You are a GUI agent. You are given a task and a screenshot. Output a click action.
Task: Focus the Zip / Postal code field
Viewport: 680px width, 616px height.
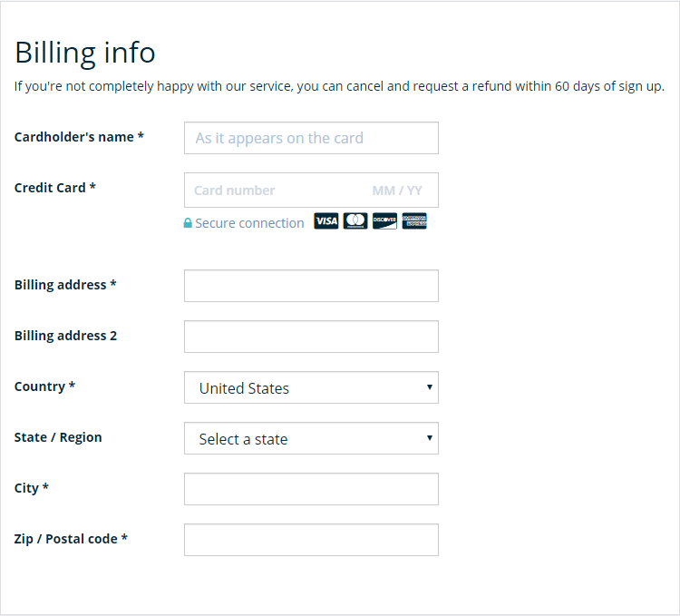pos(311,540)
